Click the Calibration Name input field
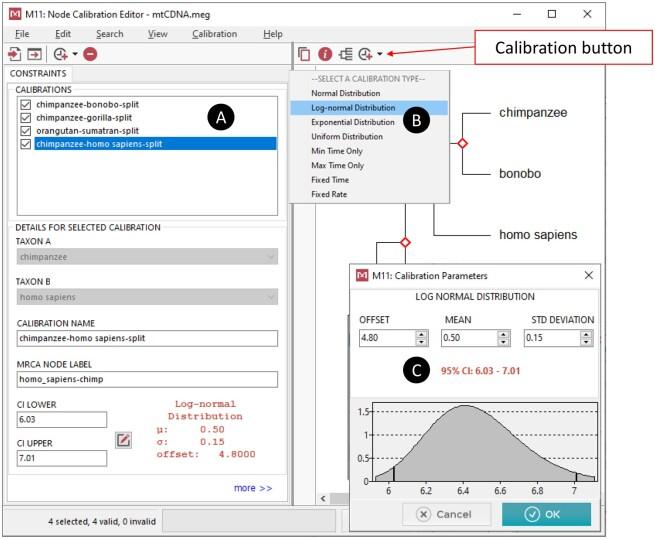 pos(146,338)
